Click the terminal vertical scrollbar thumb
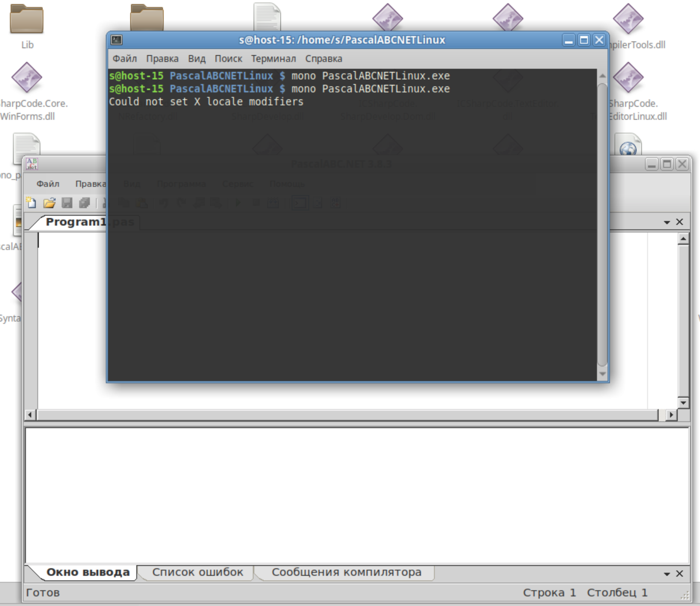Viewport: 700px width, 606px height. coord(603,225)
